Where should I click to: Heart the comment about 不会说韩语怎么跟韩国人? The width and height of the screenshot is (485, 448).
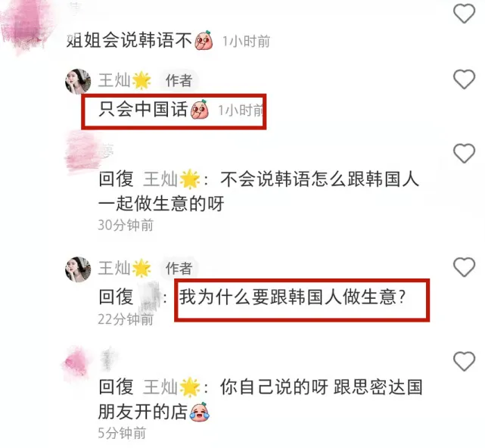click(x=464, y=154)
